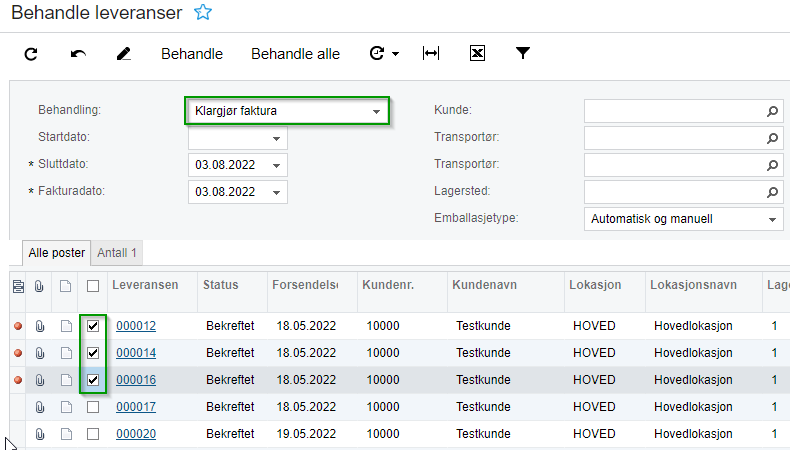The image size is (790, 450).
Task: Select the Antall 1 tab
Action: coord(117,253)
